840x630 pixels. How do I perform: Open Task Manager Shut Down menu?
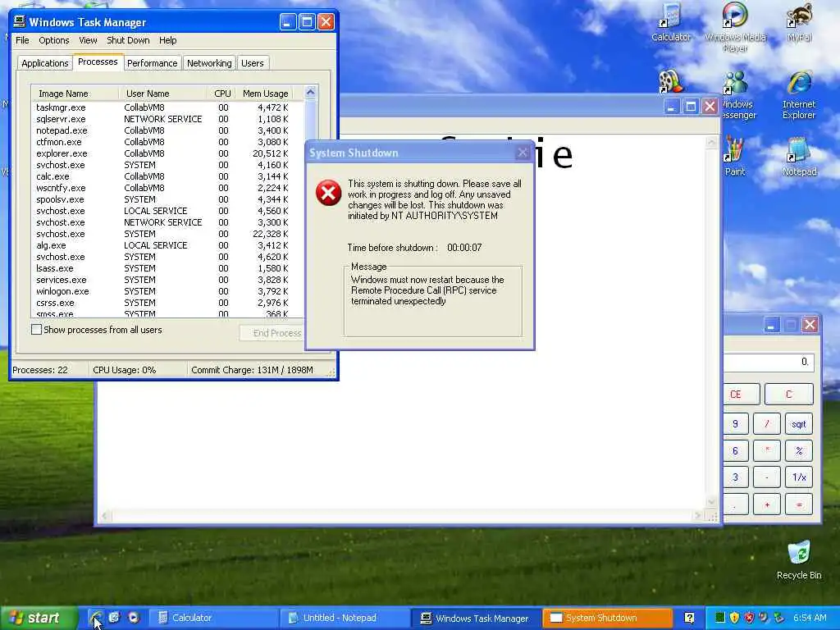click(x=128, y=40)
